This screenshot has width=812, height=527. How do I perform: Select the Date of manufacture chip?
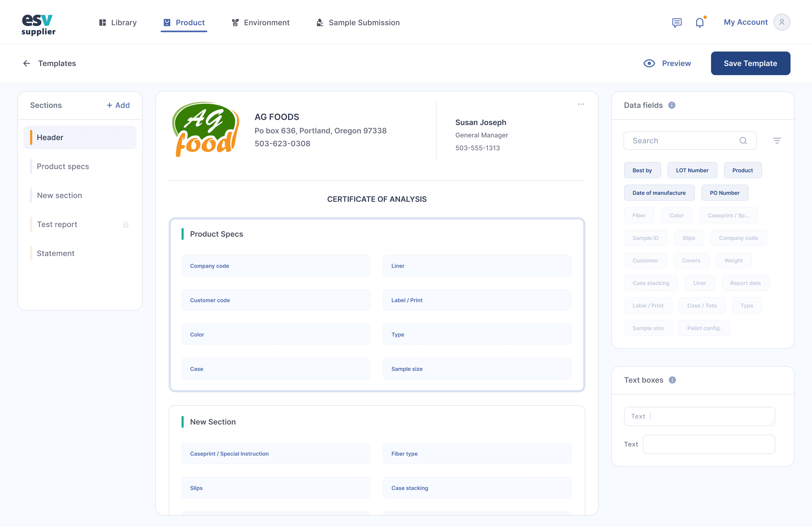click(659, 193)
